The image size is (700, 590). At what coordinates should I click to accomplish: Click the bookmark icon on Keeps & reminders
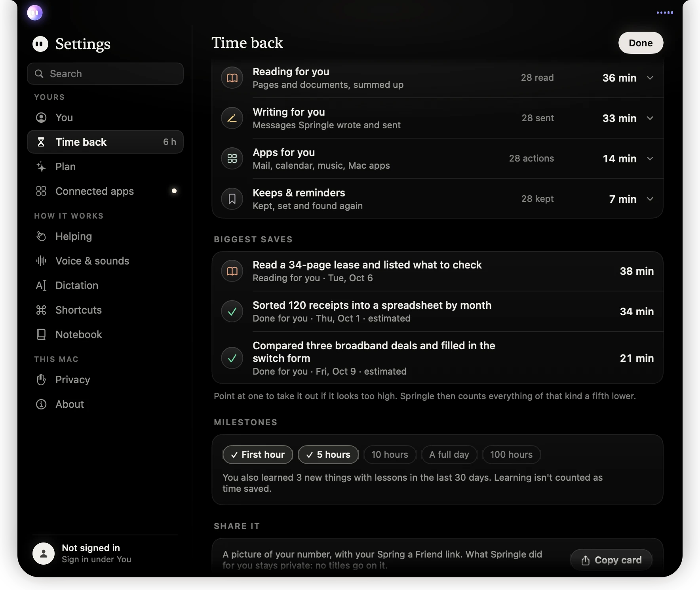tap(232, 199)
